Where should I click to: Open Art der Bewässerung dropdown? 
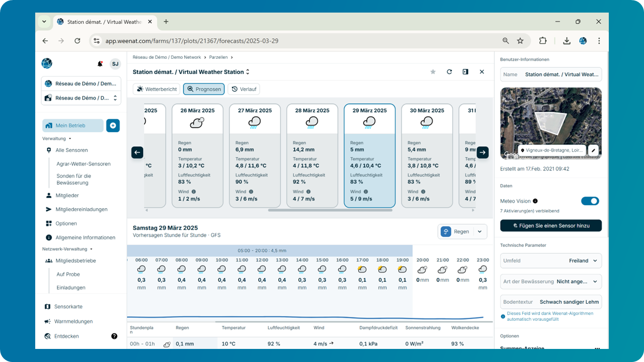[551, 282]
